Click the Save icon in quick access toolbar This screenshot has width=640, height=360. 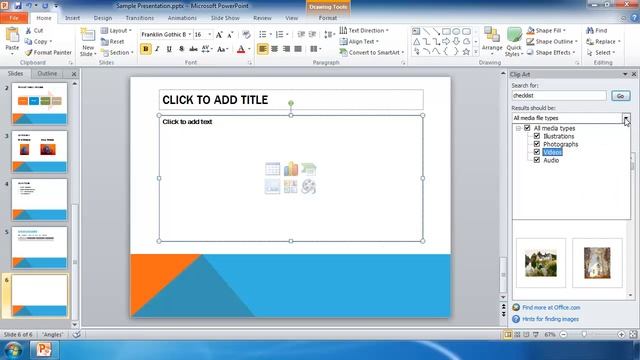pos(18,6)
